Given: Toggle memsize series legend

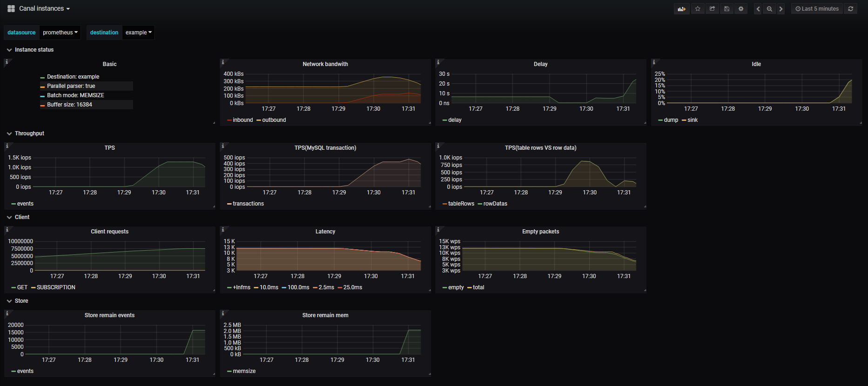Looking at the screenshot, I should [x=244, y=371].
